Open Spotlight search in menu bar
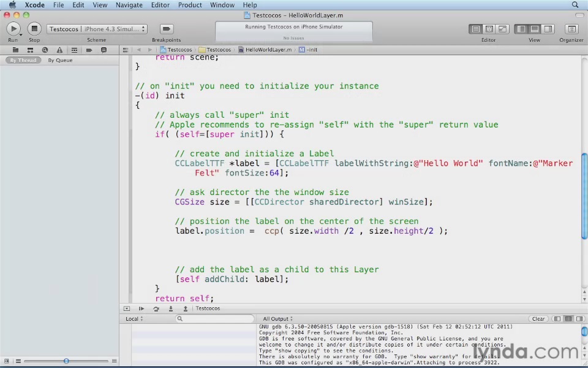588x368 pixels. (x=575, y=5)
